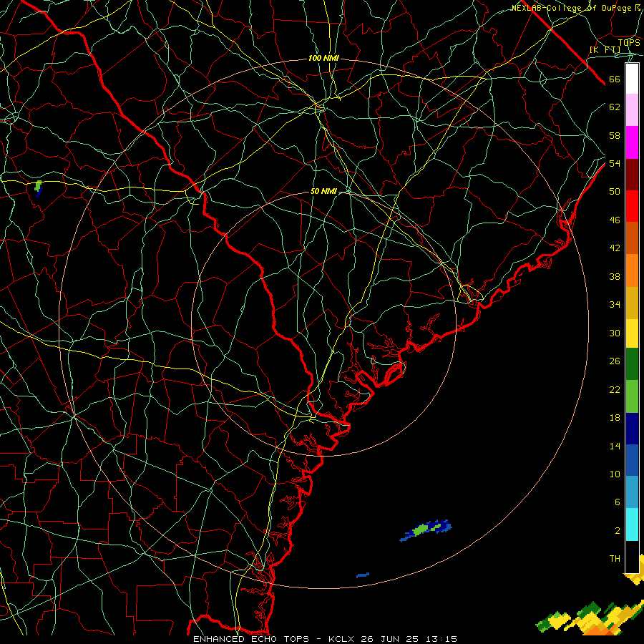This screenshot has height=644, width=644.
Task: Click the bright yellow legend swatch
Action: [632, 333]
